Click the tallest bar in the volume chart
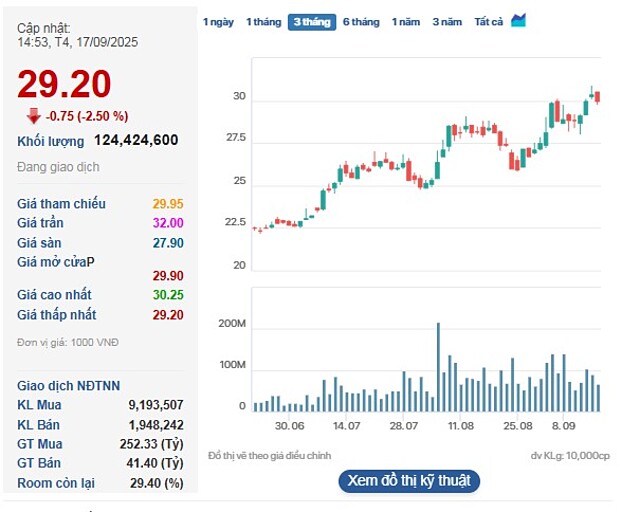Viewport: 640px width, 512px height. pos(437,366)
